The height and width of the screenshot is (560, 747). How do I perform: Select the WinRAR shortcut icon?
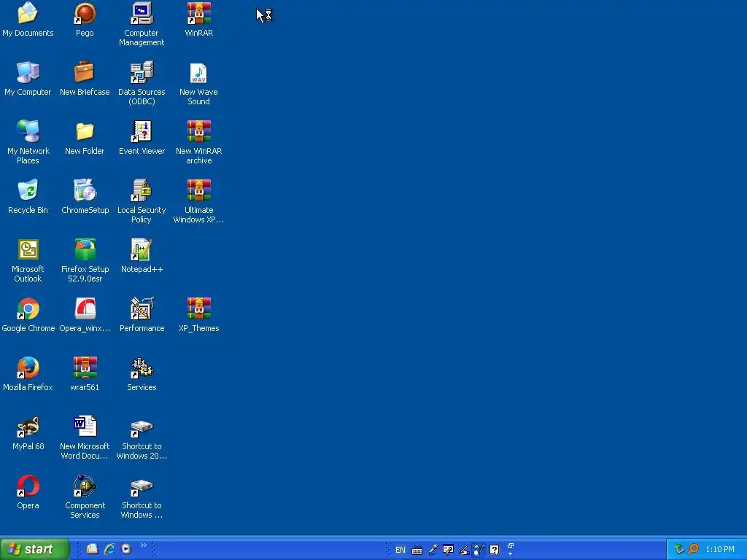click(198, 20)
